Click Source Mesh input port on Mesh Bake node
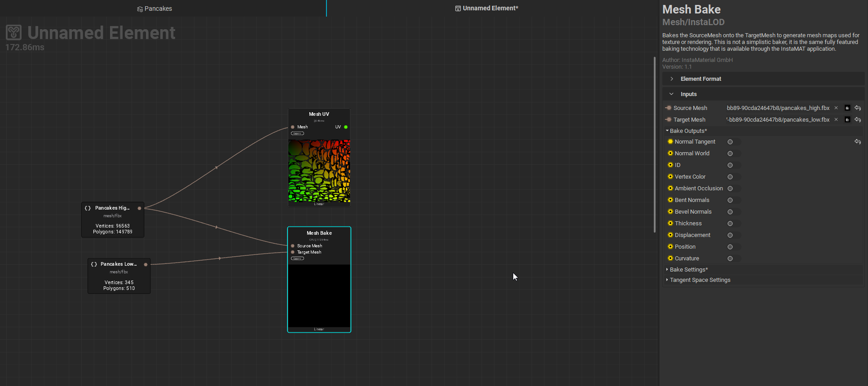The height and width of the screenshot is (386, 868). [x=293, y=246]
